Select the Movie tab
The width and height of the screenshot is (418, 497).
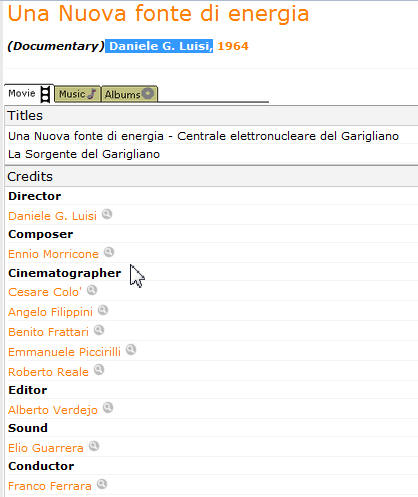[x=29, y=93]
